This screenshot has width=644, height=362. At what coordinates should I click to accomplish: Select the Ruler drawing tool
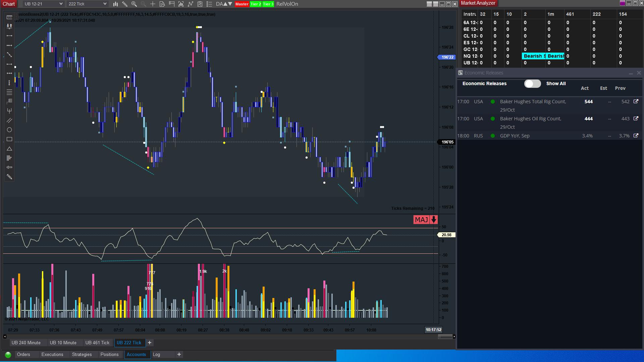9,17
